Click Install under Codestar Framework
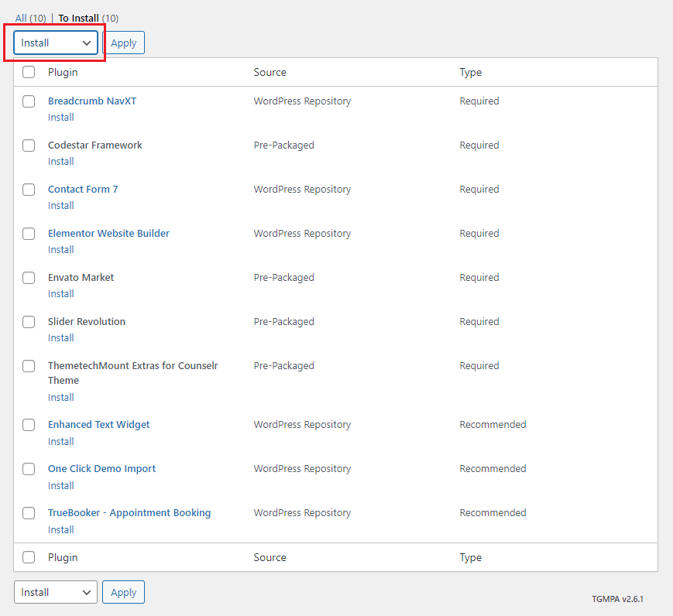 (61, 162)
